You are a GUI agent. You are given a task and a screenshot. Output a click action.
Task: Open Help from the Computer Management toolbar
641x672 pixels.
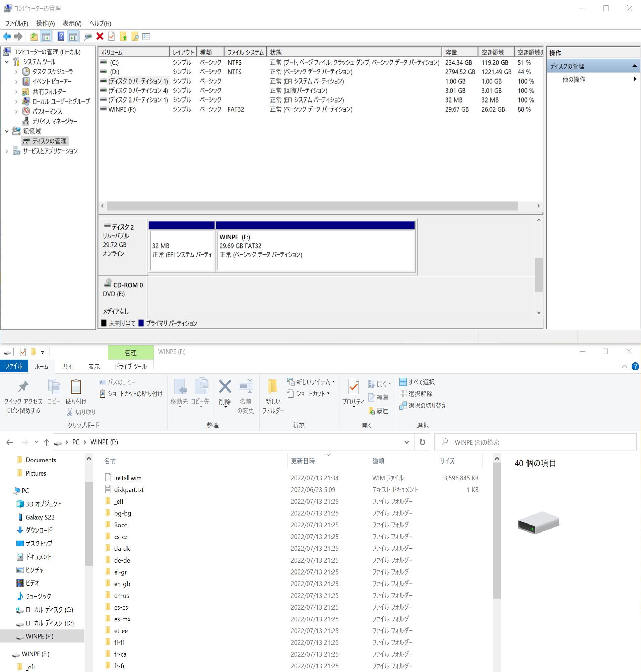(x=61, y=36)
